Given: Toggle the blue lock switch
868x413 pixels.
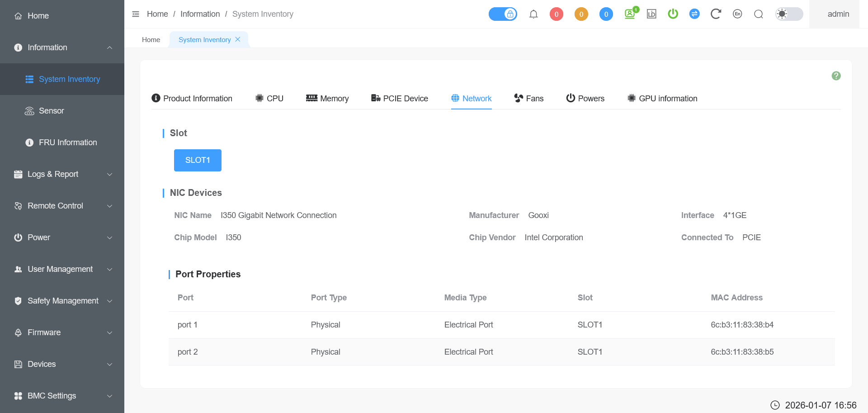Looking at the screenshot, I should [x=503, y=14].
